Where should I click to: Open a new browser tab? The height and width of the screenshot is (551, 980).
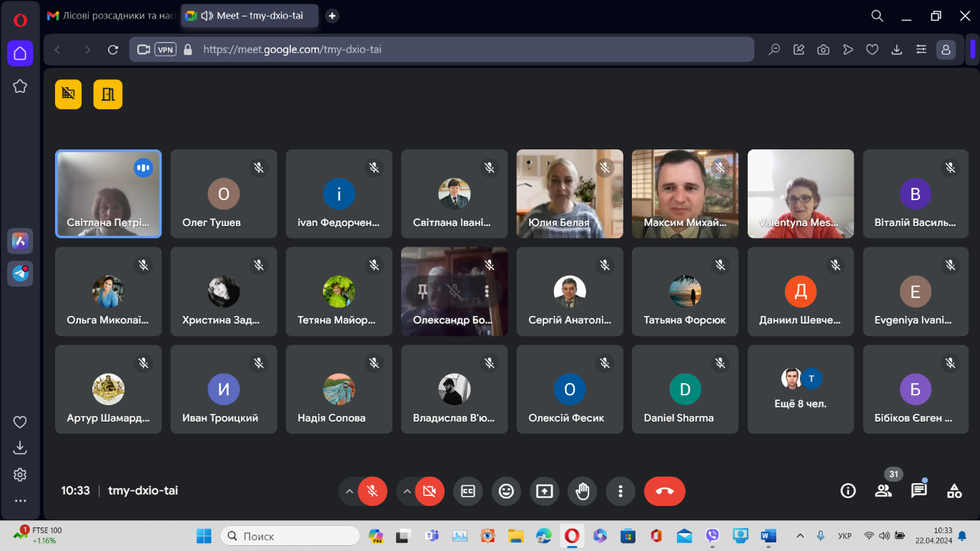pyautogui.click(x=332, y=16)
